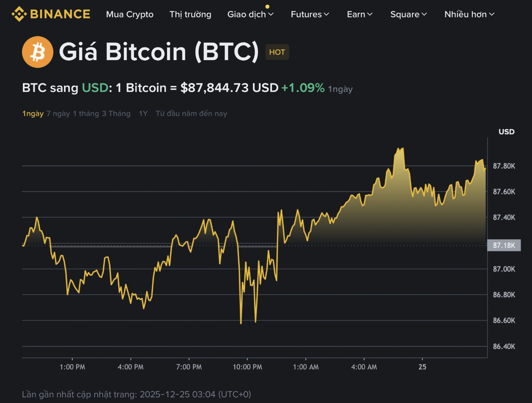Open the Futures dropdown menu
532x403 pixels.
click(310, 14)
